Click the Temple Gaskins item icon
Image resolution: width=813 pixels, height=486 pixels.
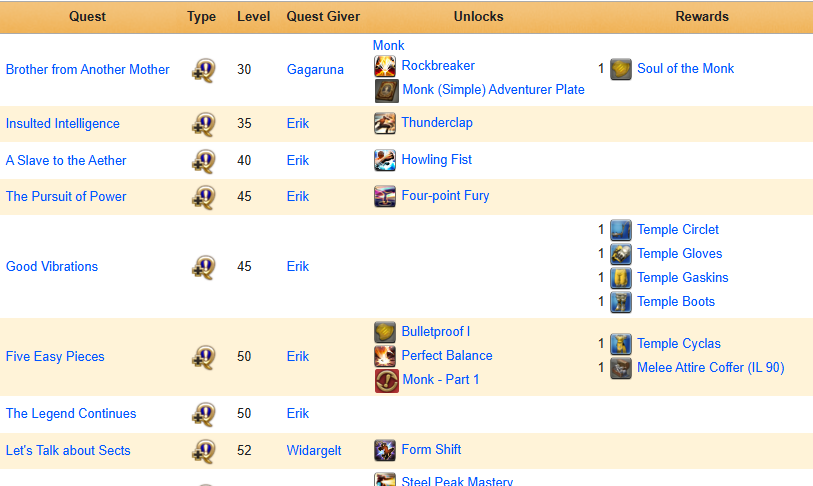(x=621, y=278)
